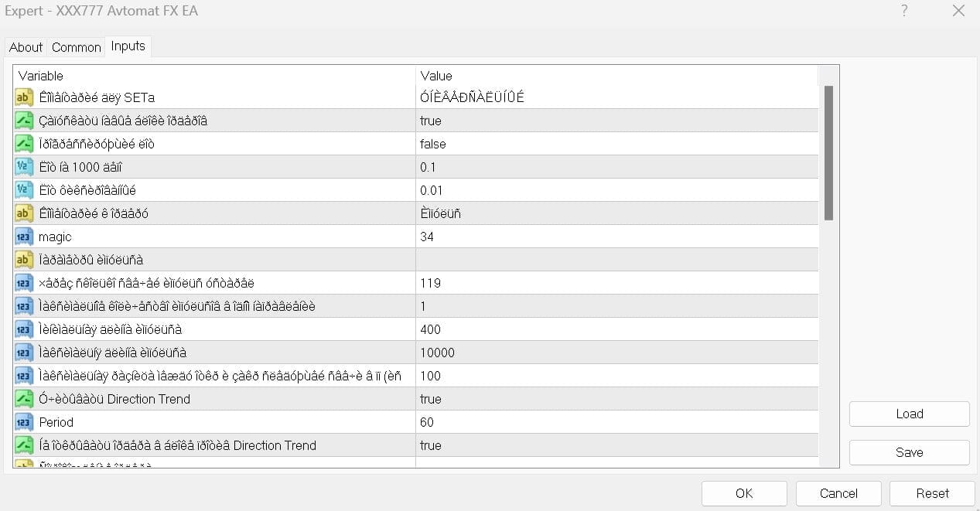
Task: Click the Reset button
Action: tap(932, 493)
